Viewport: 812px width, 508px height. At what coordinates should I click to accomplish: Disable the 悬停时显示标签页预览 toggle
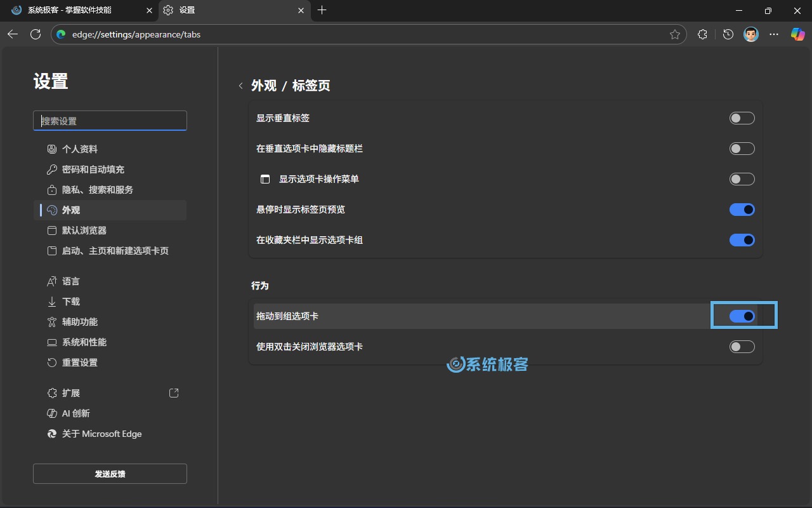[742, 210]
